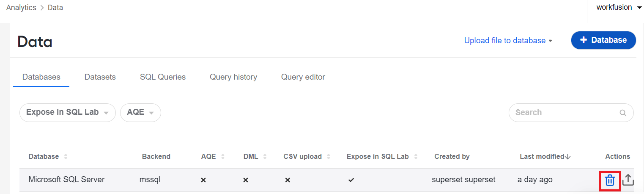Viewport: 644px width, 194px height.
Task: Sort by AQE column arrows
Action: point(223,157)
